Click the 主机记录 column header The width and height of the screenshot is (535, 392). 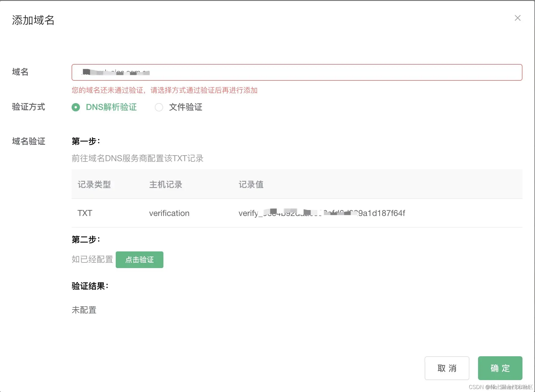pyautogui.click(x=166, y=184)
